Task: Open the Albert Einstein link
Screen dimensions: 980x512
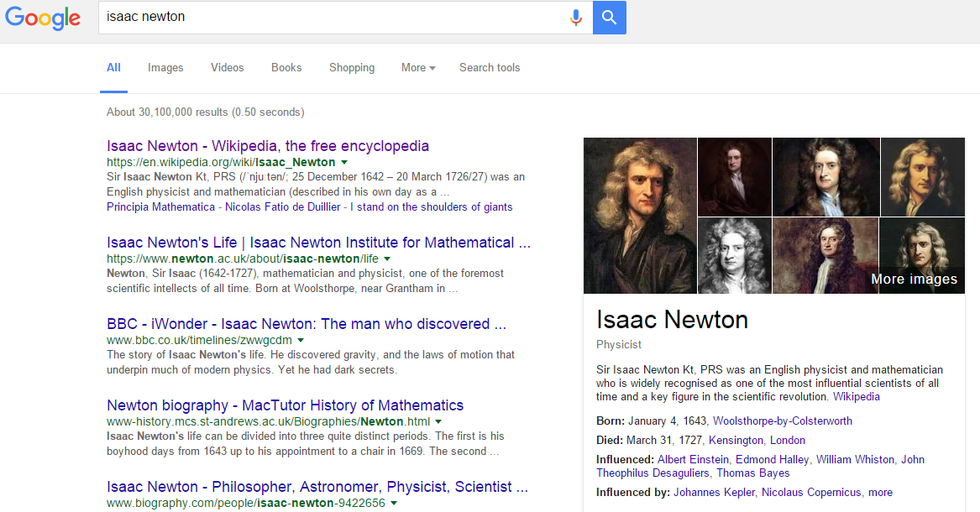Action: pyautogui.click(x=693, y=460)
